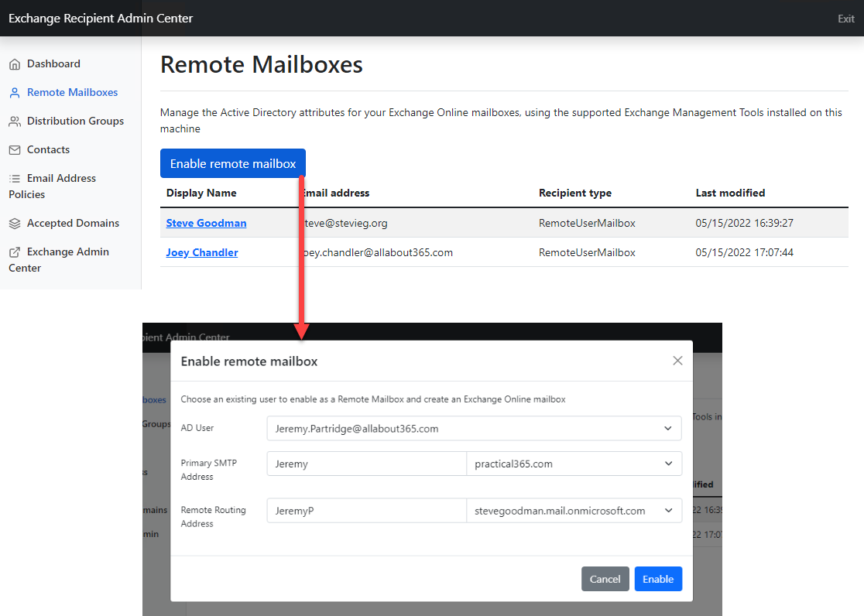The width and height of the screenshot is (864, 616).
Task: Click Enable in the dialog
Action: (658, 578)
